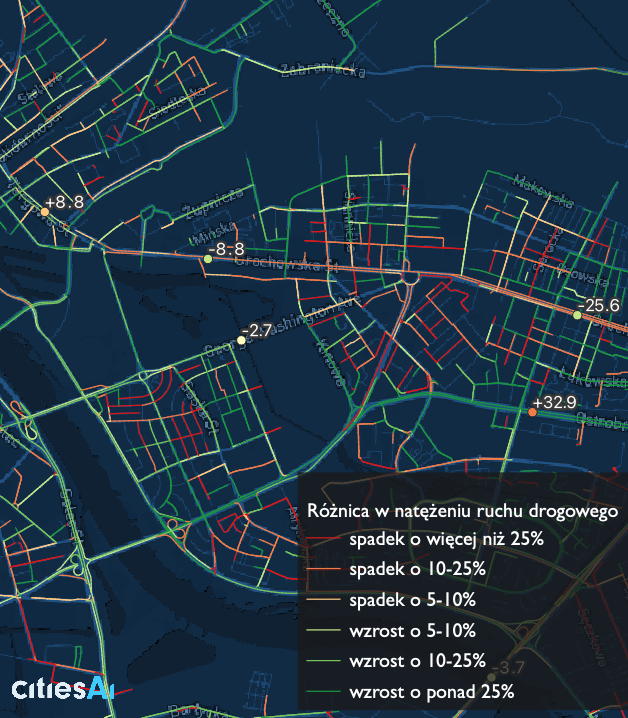
Task: Click legend entry 'spadek o 5-10%'
Action: click(x=413, y=600)
